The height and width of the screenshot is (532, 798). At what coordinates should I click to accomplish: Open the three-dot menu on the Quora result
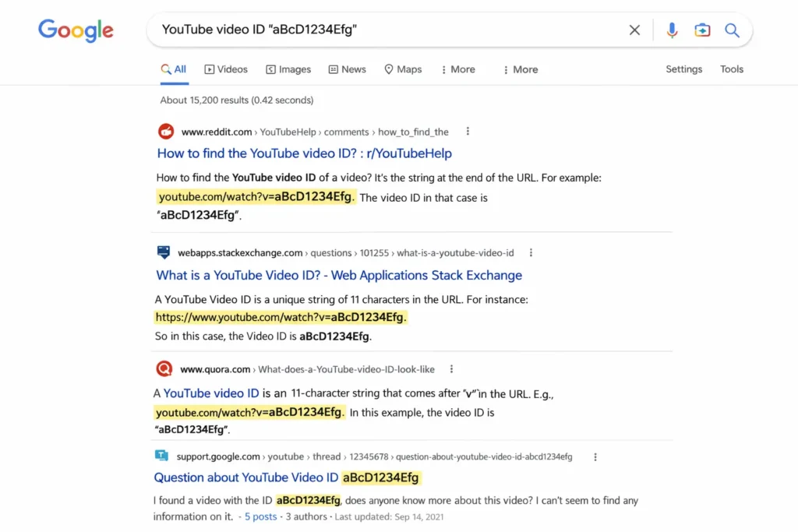click(451, 368)
